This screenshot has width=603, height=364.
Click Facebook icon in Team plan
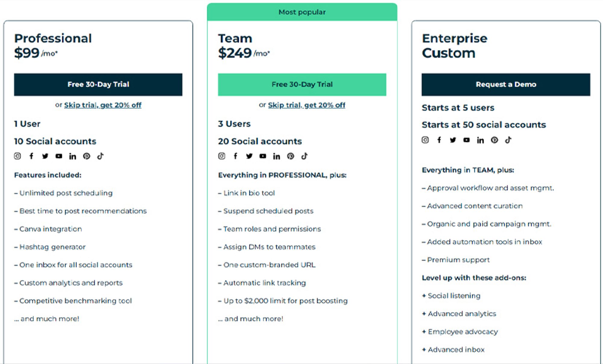click(x=235, y=156)
